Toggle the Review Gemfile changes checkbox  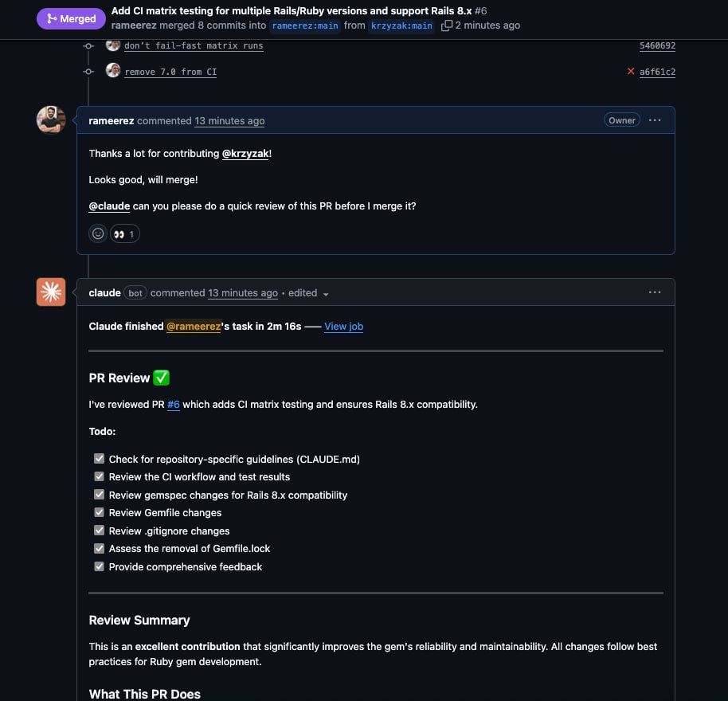99,512
